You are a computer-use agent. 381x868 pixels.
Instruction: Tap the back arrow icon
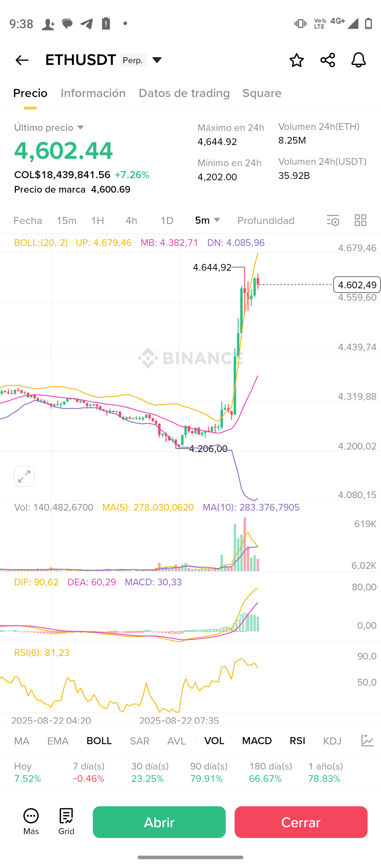pyautogui.click(x=22, y=60)
